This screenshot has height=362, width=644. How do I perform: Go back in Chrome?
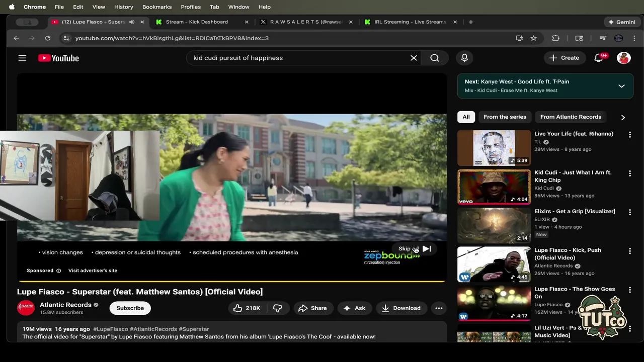16,38
